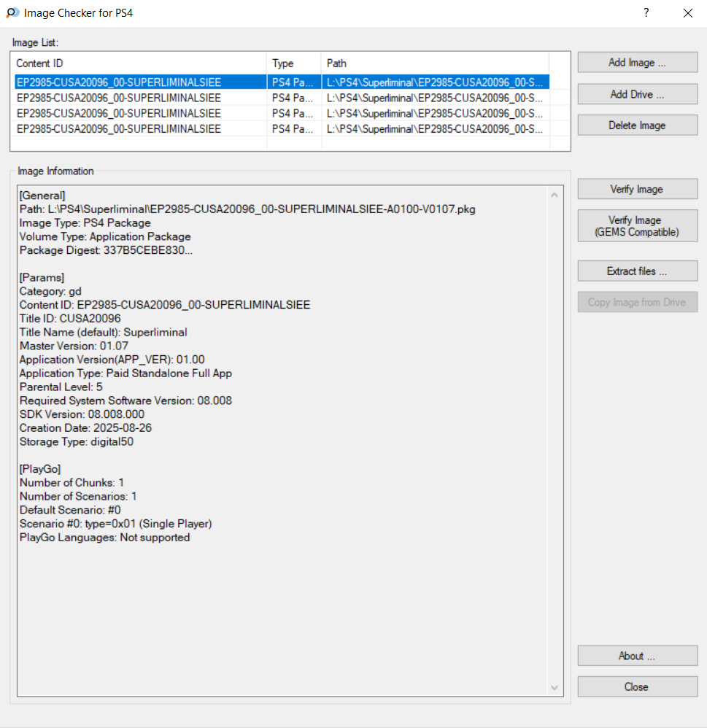This screenshot has width=707, height=728.
Task: Select the second entry in the Image List
Action: [x=139, y=98]
